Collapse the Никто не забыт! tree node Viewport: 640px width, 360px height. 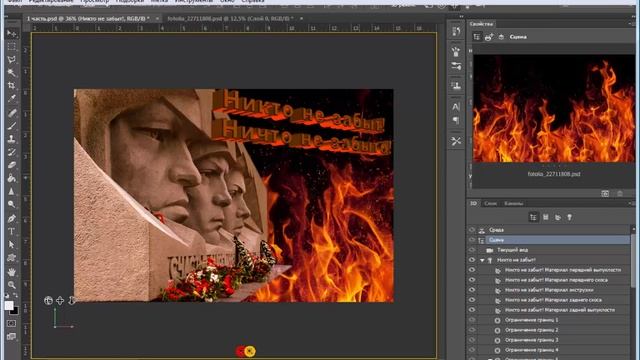point(482,260)
